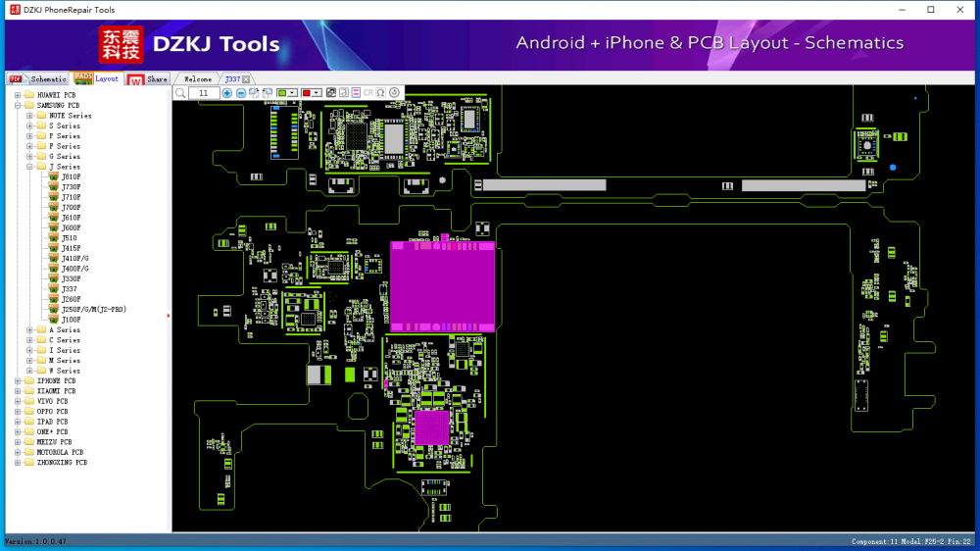Screen dimensions: 980x551
Task: Click the Omega symbol toolbar icon
Action: coord(380,93)
